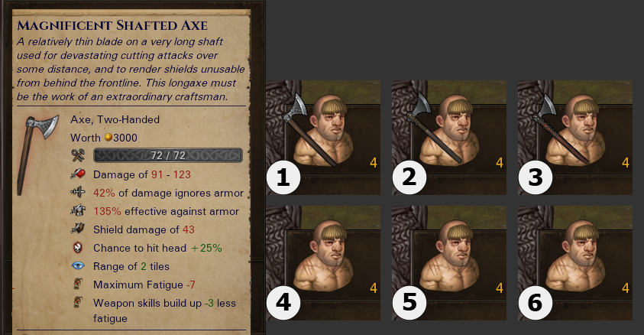
Task: Click the Magnificent Shafted Axe title
Action: pos(112,25)
